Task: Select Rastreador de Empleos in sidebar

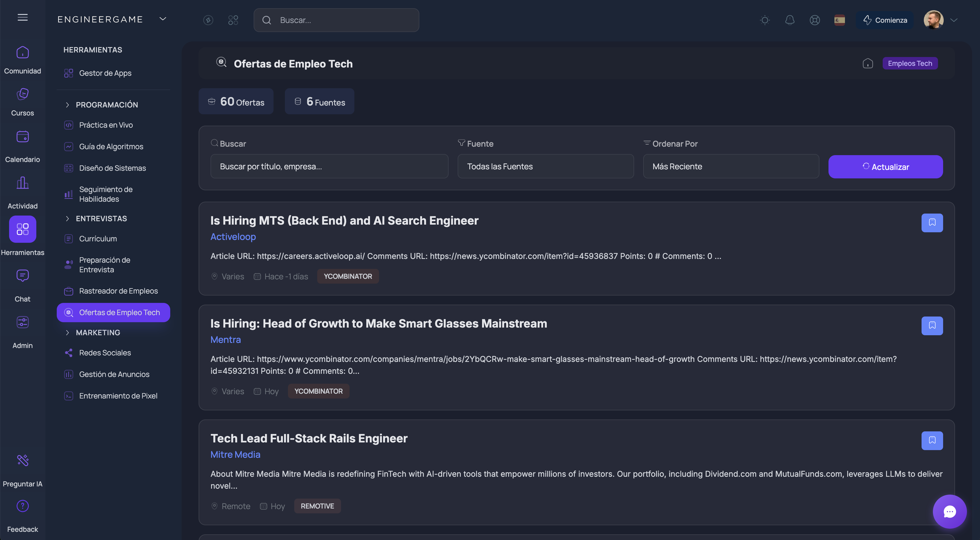Action: tap(118, 290)
